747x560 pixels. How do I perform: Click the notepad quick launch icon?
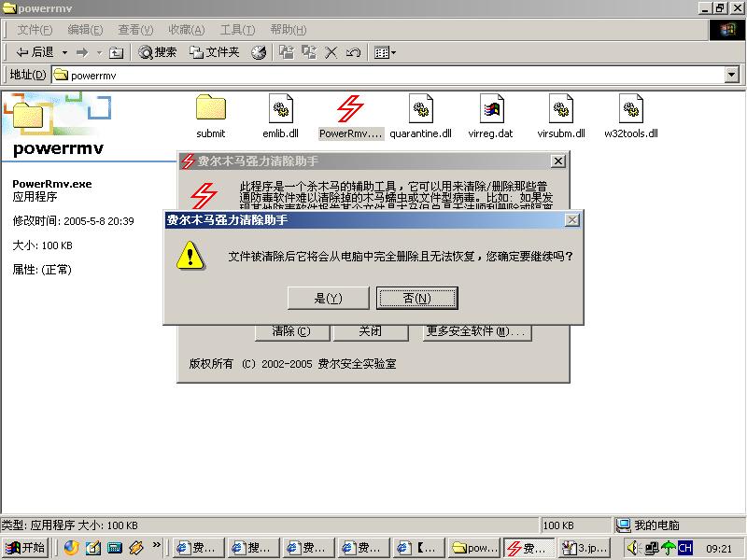pos(92,548)
